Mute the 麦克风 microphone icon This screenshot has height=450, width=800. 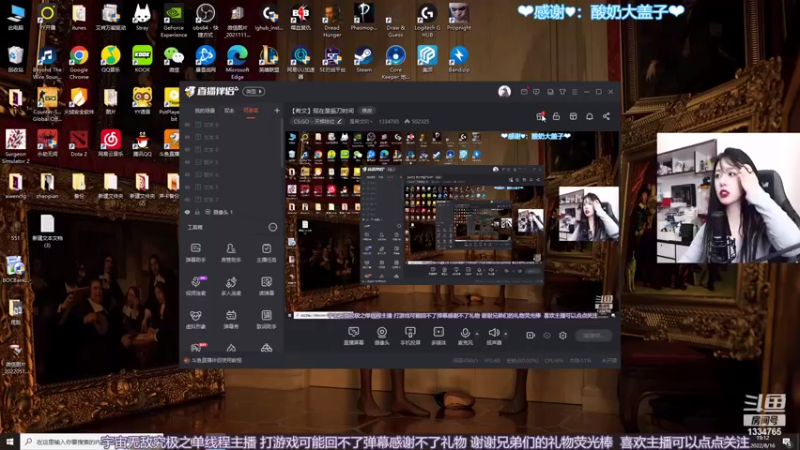point(465,333)
